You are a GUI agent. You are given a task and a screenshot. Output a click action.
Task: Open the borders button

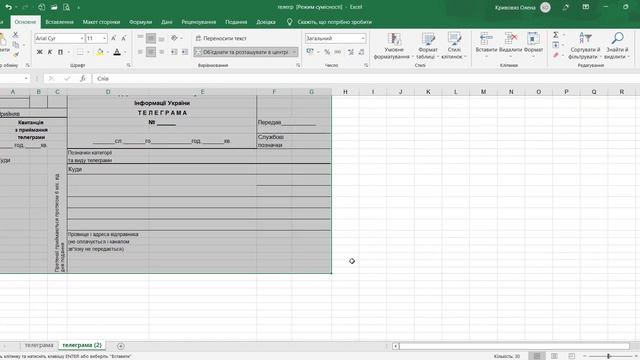(80, 52)
